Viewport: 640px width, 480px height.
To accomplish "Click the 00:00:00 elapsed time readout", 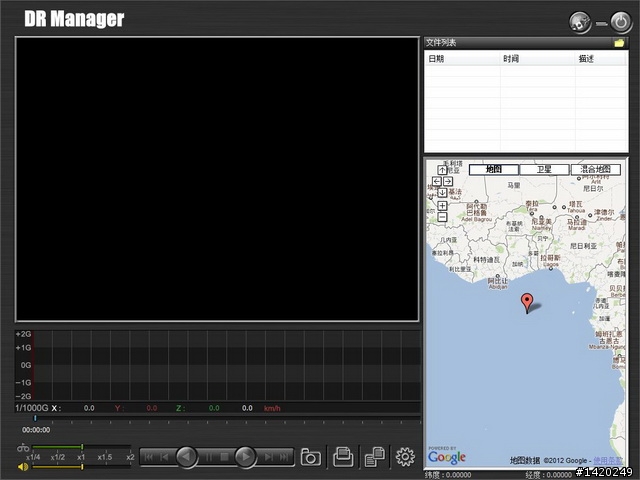I will [36, 430].
